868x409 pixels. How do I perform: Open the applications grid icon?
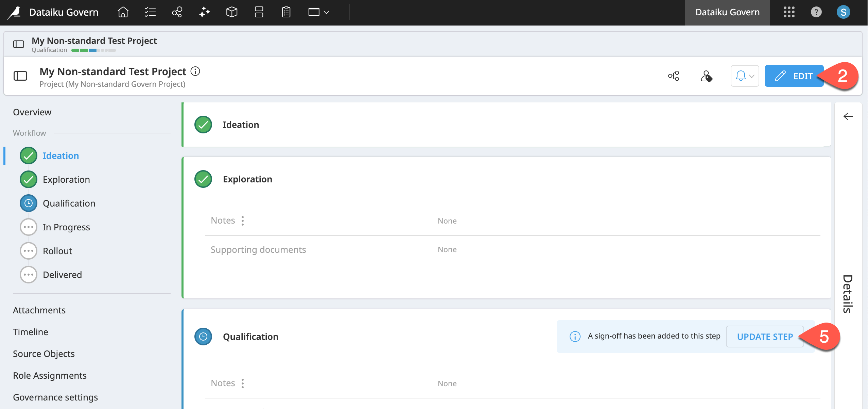789,12
